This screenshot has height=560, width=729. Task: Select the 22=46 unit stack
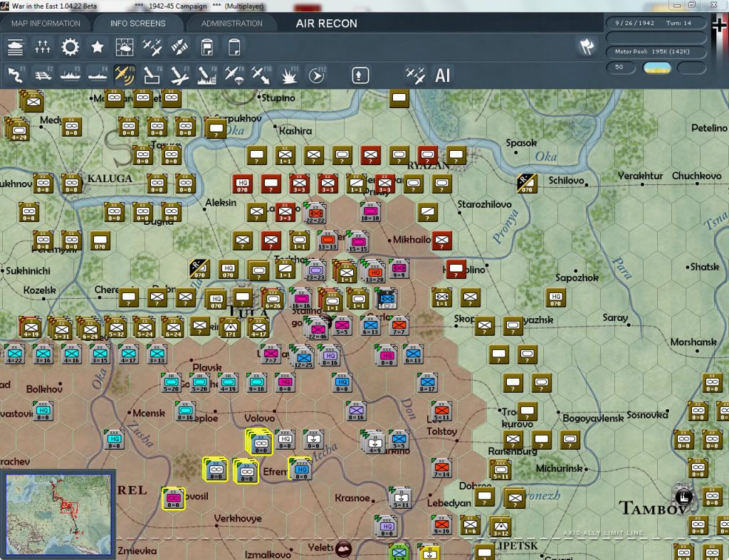317,327
